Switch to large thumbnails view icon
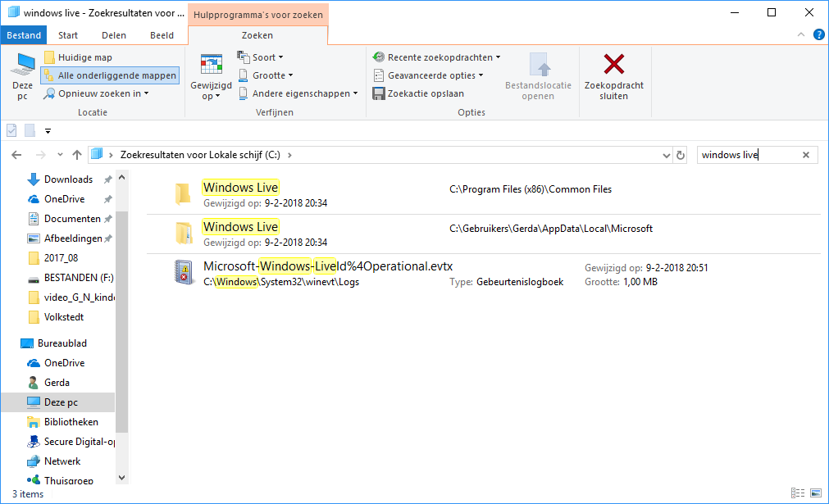This screenshot has width=829, height=504. click(x=816, y=493)
